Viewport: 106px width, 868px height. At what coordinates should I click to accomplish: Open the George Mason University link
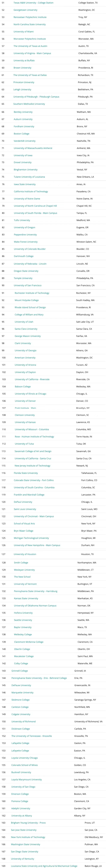(x=28, y=336)
